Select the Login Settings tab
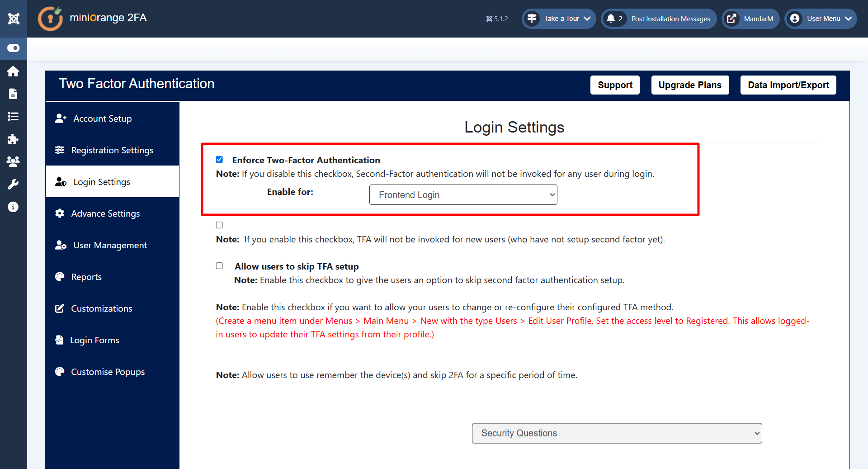The width and height of the screenshot is (868, 469). pyautogui.click(x=113, y=182)
